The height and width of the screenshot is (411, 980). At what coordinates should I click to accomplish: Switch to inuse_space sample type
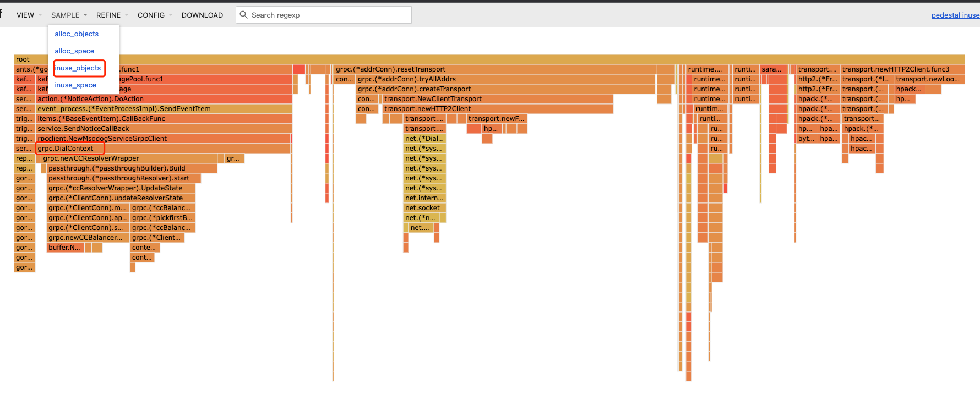click(x=75, y=85)
